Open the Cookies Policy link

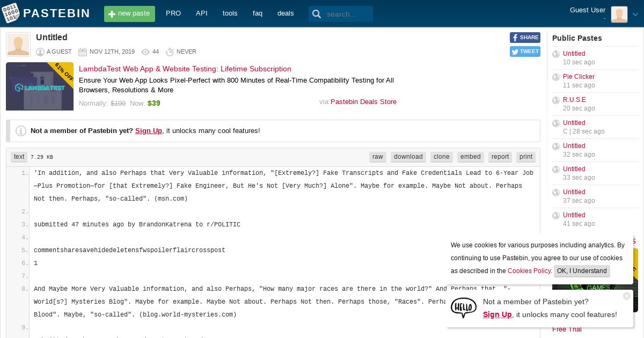pyautogui.click(x=529, y=271)
